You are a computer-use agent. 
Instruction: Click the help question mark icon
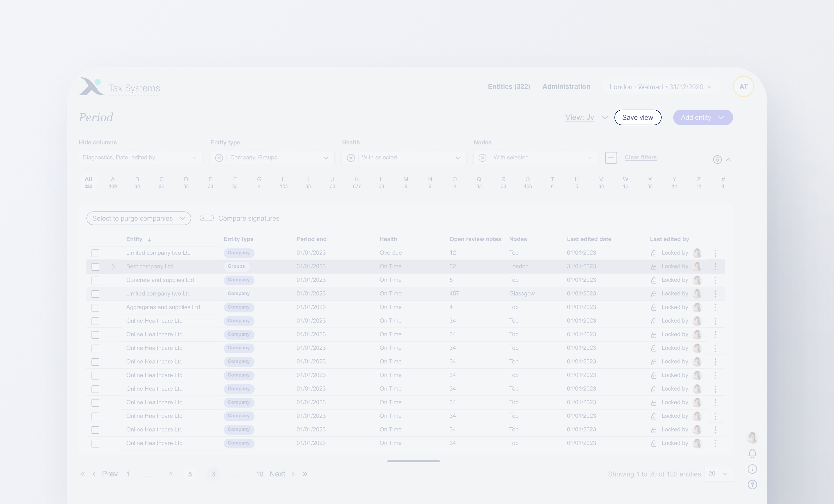752,485
